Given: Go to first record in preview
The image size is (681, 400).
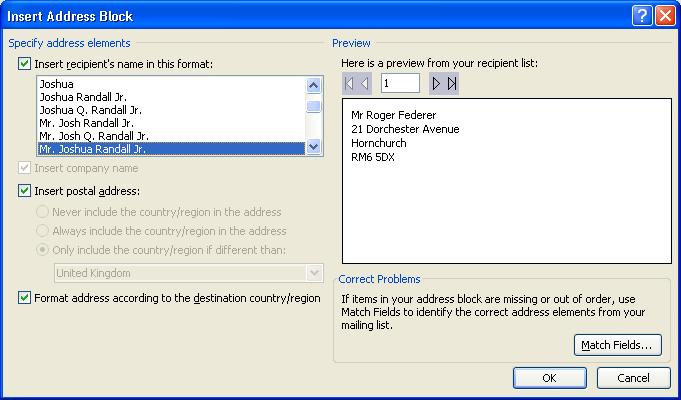Looking at the screenshot, I should pos(349,83).
